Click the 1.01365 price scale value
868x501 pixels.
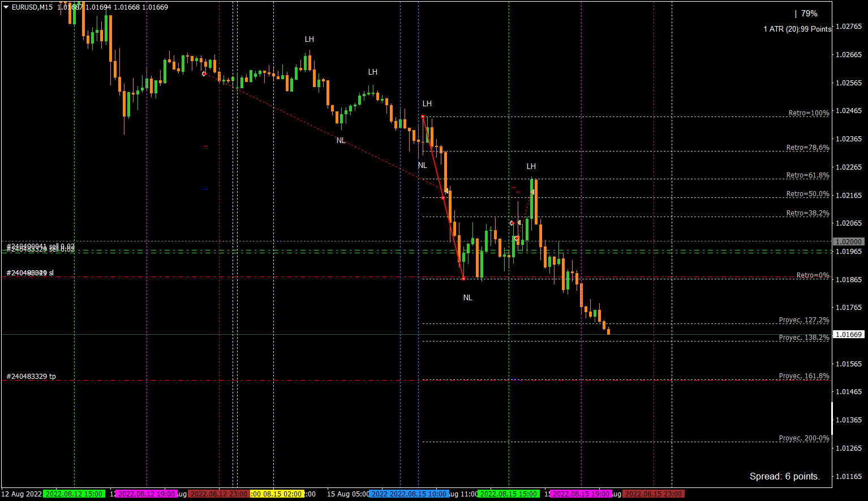[849, 420]
